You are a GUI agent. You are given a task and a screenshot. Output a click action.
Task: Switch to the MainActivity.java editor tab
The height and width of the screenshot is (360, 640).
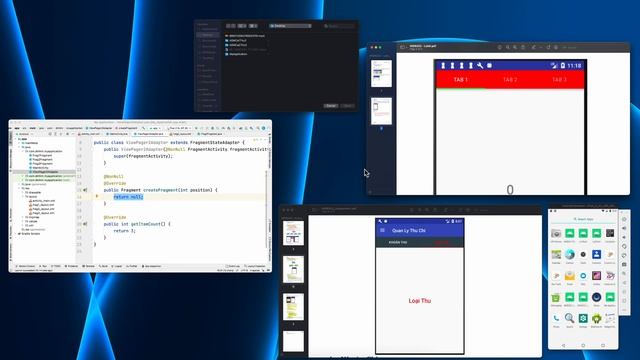click(118, 134)
